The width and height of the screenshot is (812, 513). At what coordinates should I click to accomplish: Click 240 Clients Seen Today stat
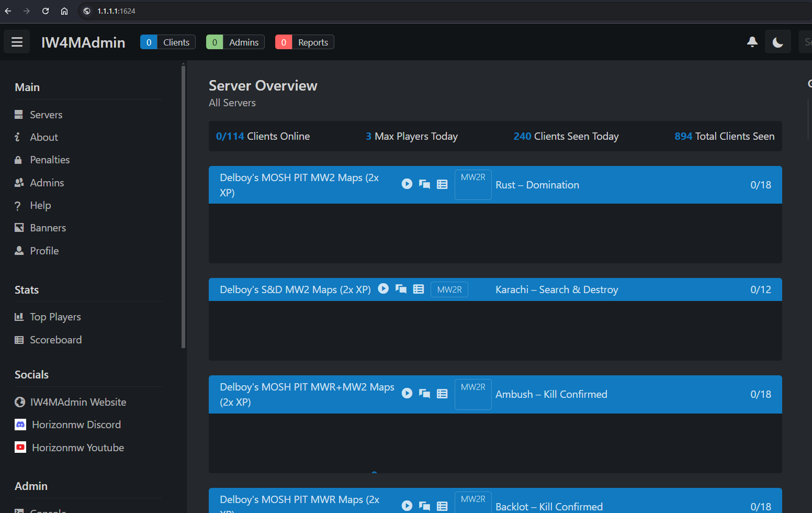566,136
